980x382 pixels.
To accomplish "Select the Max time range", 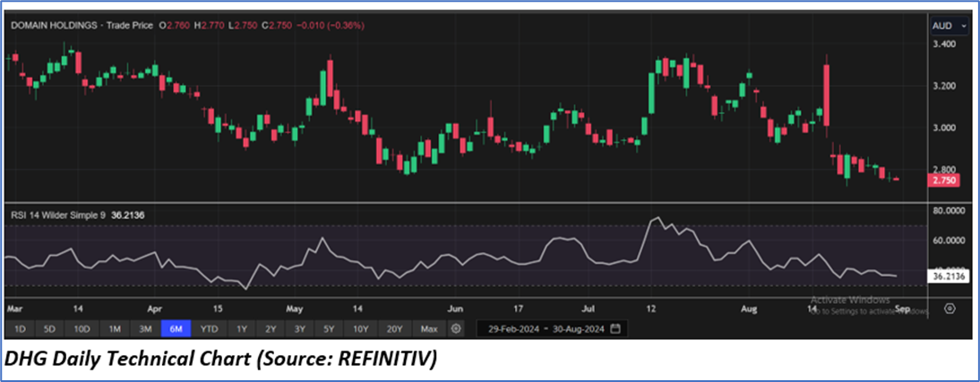I will point(429,328).
